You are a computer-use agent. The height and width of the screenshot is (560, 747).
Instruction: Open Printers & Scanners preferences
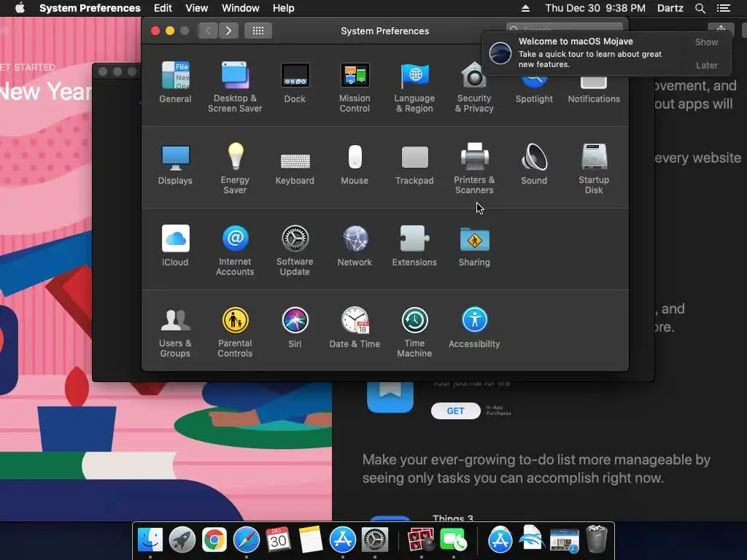pos(474,168)
